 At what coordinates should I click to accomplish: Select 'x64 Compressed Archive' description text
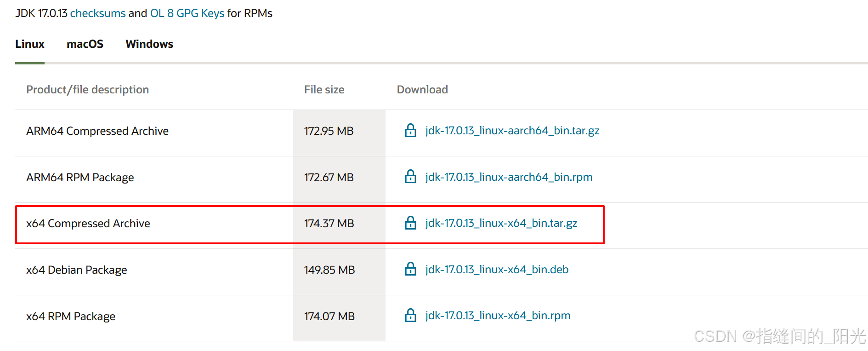click(x=88, y=224)
